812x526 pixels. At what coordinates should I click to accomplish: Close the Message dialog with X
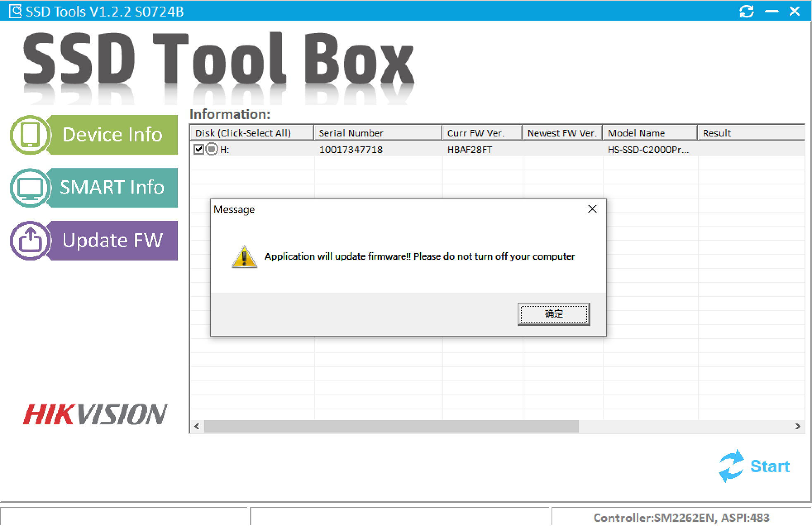coord(592,209)
